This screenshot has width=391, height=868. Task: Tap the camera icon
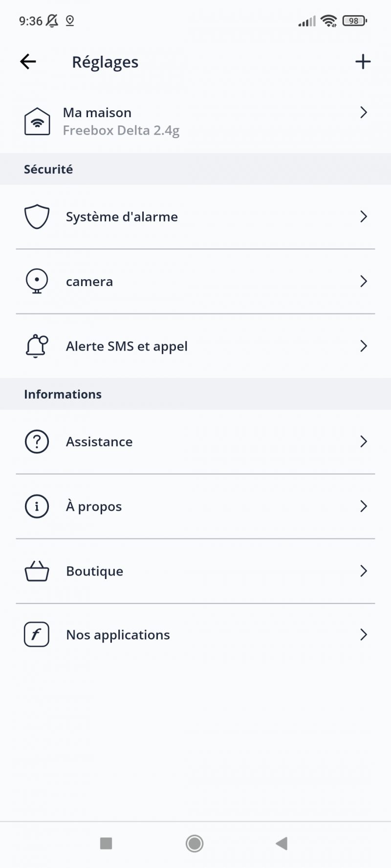(37, 281)
